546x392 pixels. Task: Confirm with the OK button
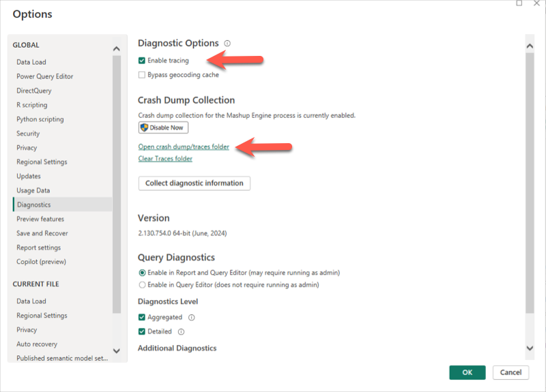[x=468, y=372]
